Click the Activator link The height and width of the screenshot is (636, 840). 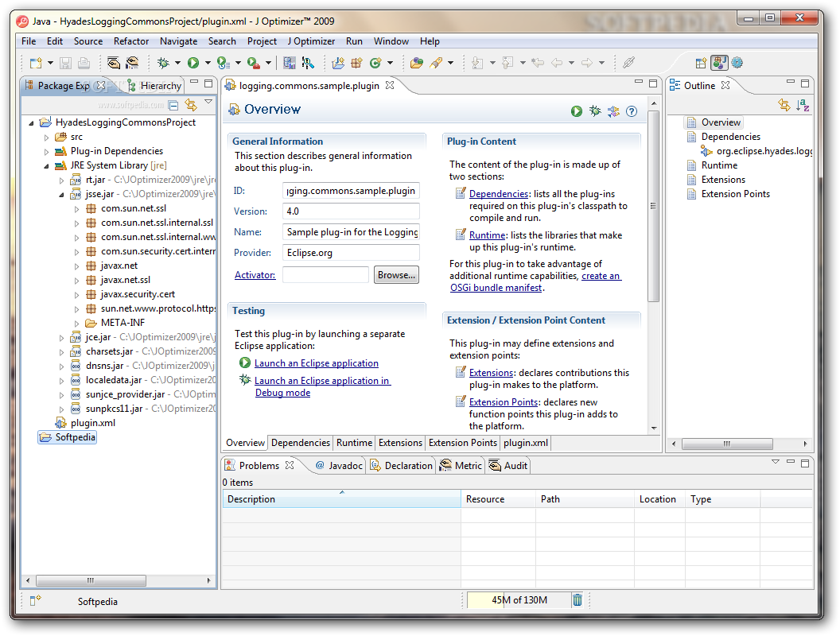[x=255, y=275]
